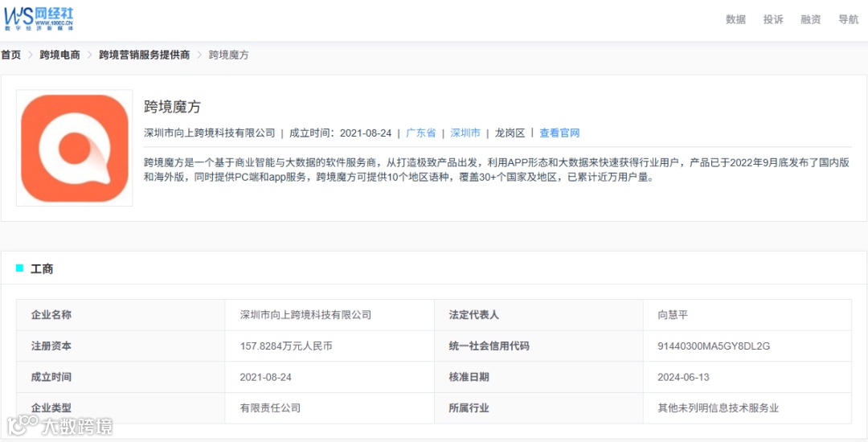This screenshot has width=868, height=442.
Task: Open the 投诉 menu item
Action: click(773, 19)
